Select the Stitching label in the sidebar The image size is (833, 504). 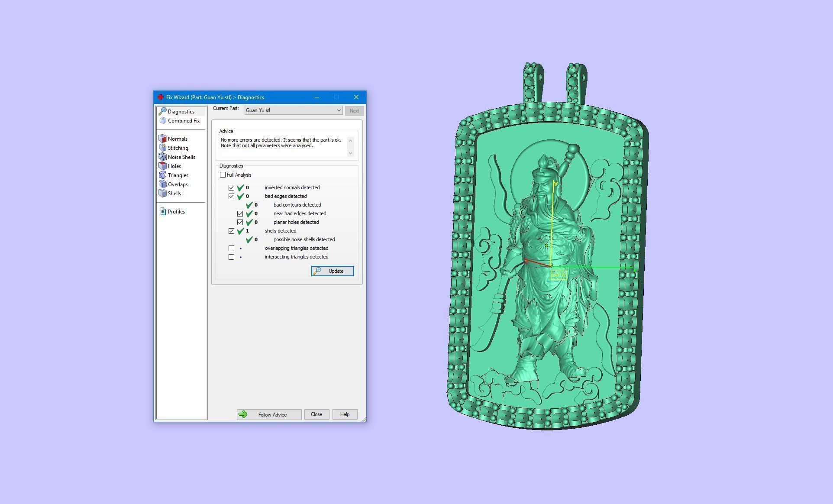pyautogui.click(x=178, y=148)
